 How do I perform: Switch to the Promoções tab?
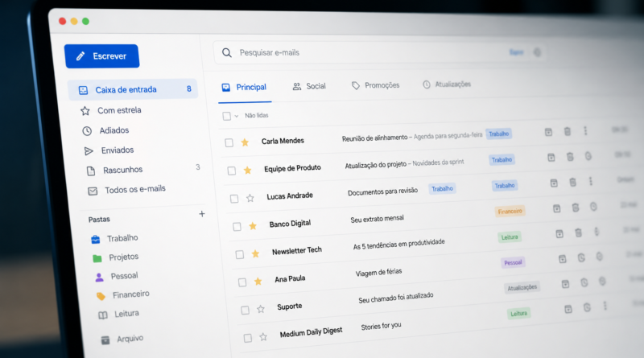pos(376,85)
